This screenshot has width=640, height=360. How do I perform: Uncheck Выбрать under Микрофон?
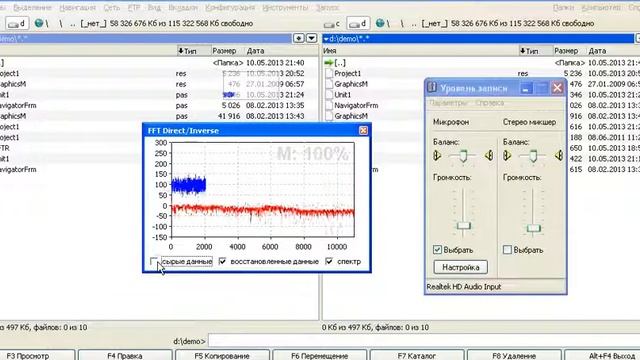[x=437, y=249]
